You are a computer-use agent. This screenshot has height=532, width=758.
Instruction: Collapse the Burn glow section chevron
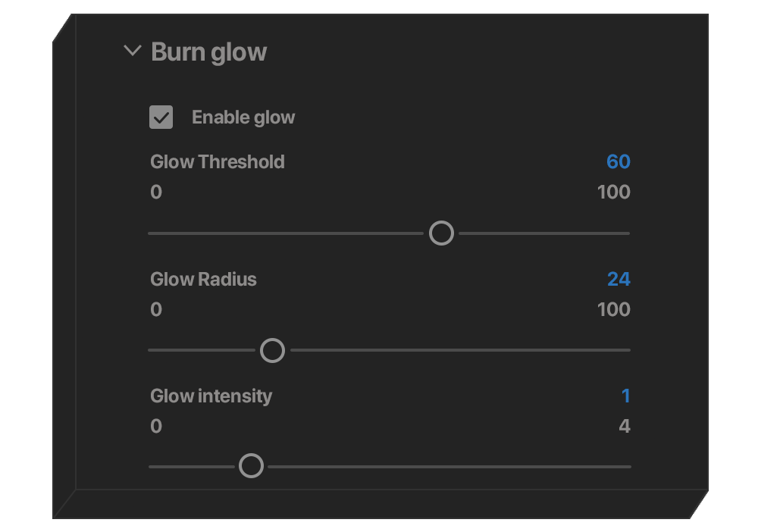133,52
